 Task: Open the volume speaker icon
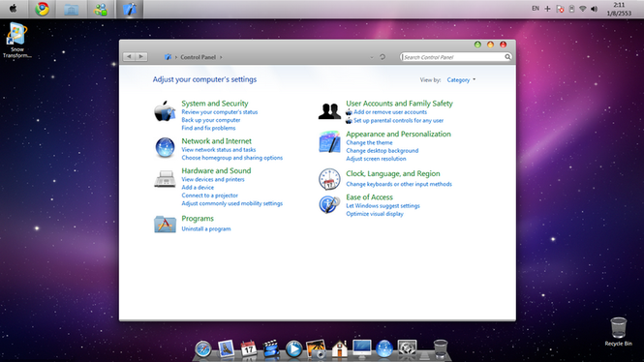(594, 9)
